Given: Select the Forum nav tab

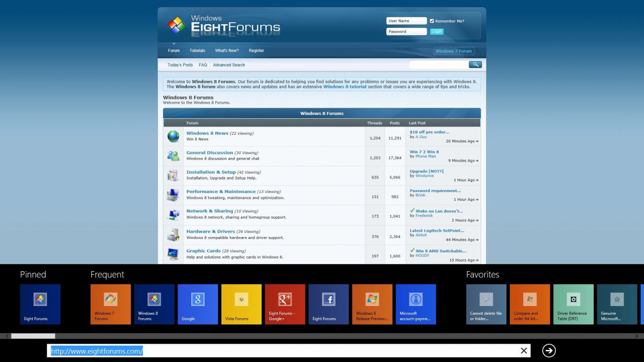Looking at the screenshot, I should 174,51.
